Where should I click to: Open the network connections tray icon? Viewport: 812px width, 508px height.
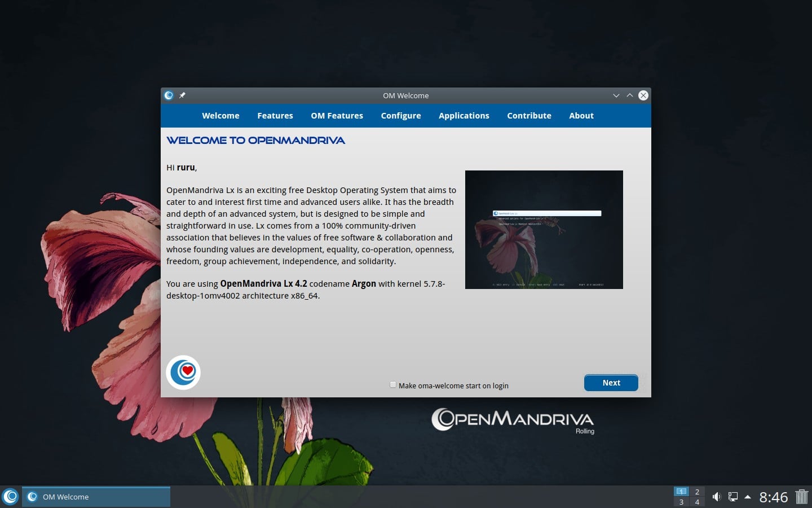[x=732, y=497]
